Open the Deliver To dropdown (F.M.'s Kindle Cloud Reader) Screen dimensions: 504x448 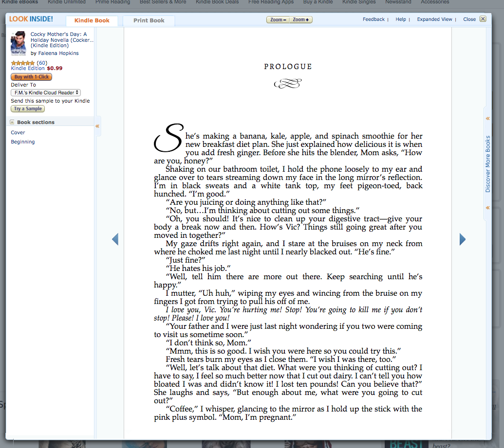46,92
